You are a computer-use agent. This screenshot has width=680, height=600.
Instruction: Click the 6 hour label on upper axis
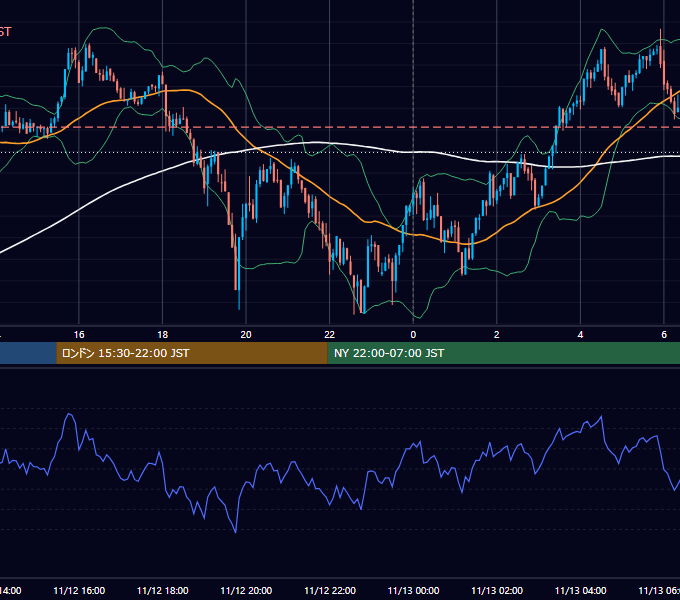pos(664,335)
